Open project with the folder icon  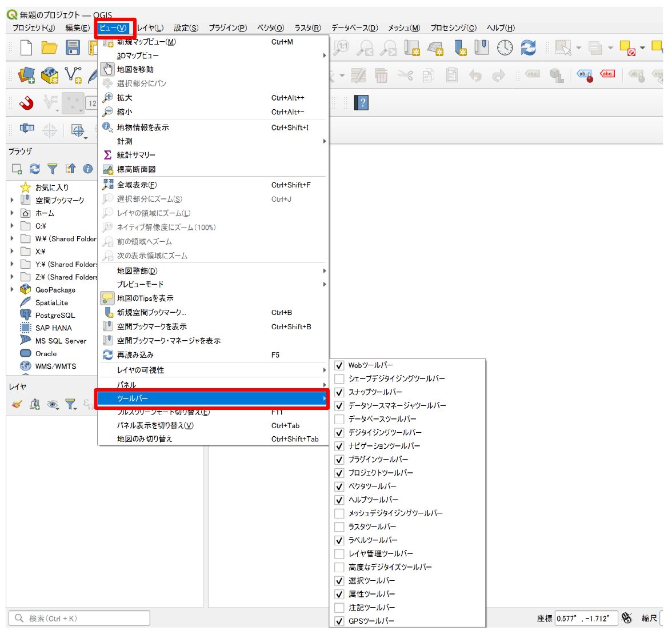49,47
